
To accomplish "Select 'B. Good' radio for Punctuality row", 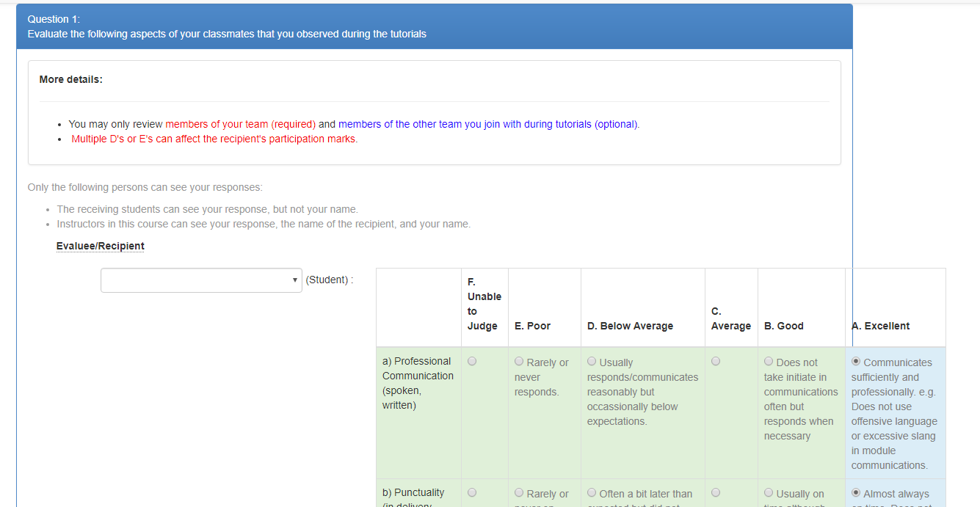I will pos(769,492).
